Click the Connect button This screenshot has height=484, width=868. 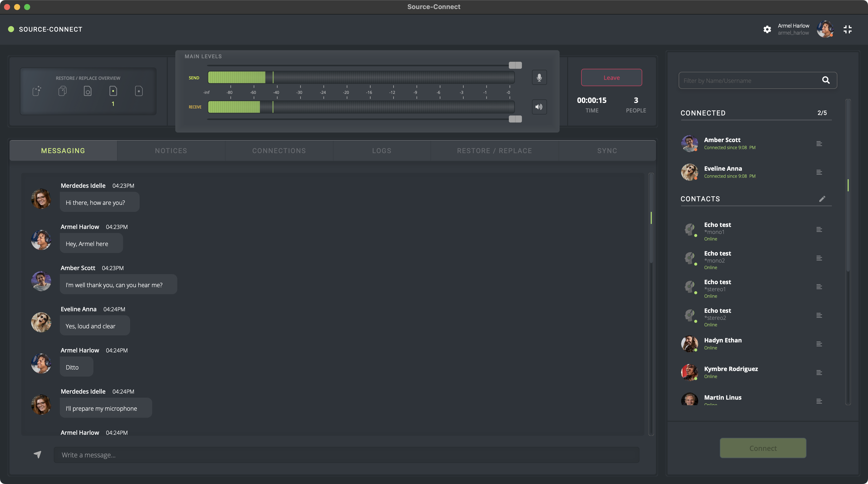pyautogui.click(x=763, y=448)
